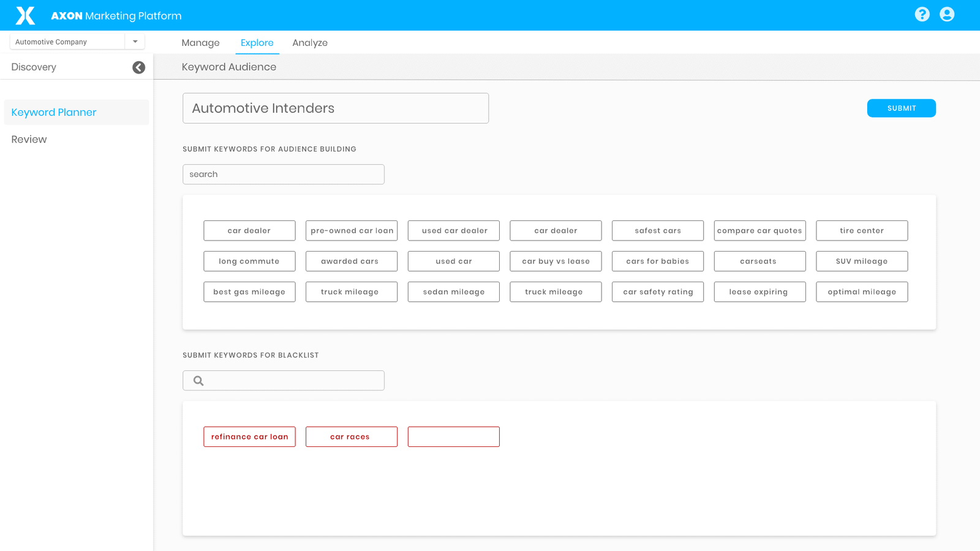The width and height of the screenshot is (980, 551).
Task: Select the Explore tab
Action: point(257,43)
